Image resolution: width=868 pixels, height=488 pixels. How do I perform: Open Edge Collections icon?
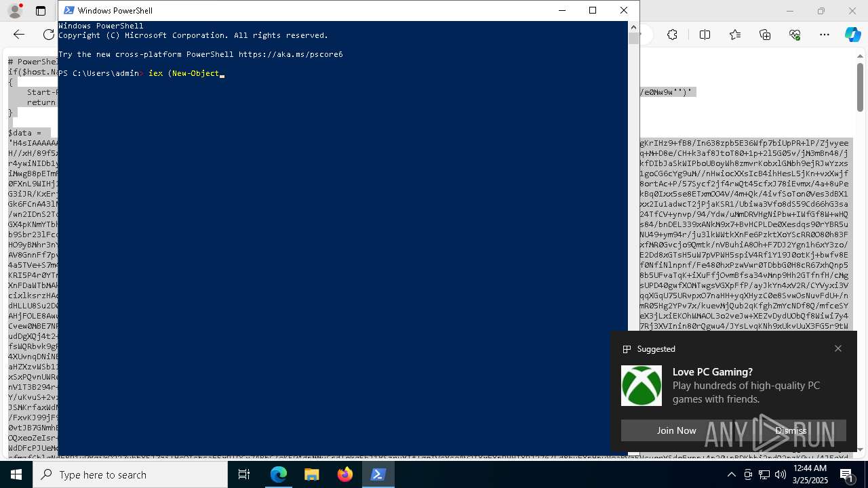765,35
